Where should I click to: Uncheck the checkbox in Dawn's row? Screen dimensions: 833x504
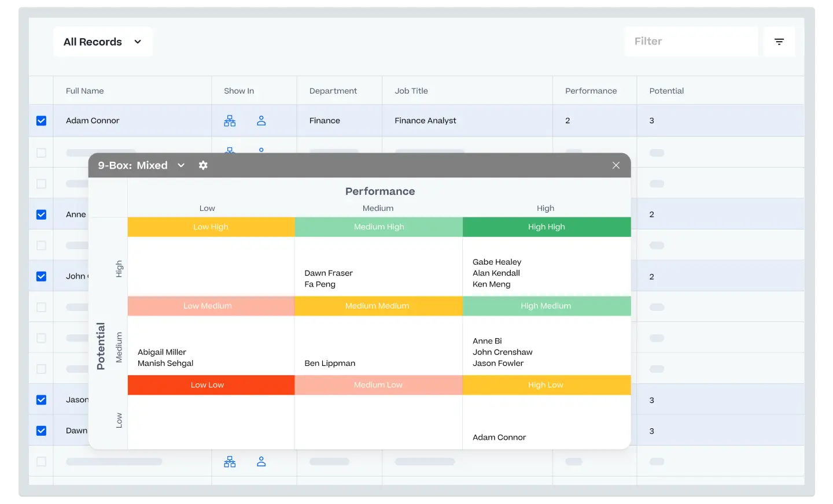click(x=41, y=430)
